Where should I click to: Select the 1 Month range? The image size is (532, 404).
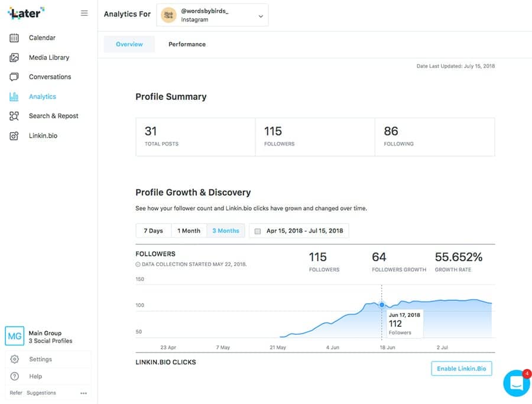pos(189,231)
